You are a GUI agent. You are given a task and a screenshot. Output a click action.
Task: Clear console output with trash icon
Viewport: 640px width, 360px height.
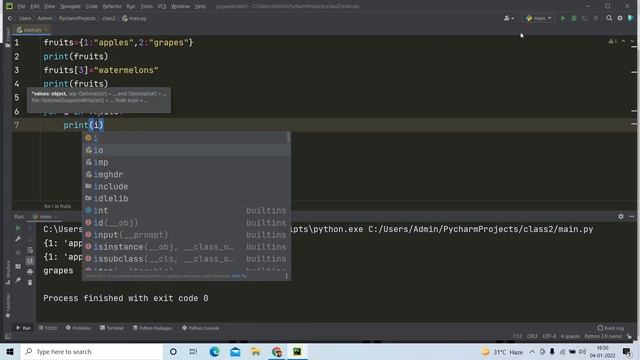tap(30, 282)
